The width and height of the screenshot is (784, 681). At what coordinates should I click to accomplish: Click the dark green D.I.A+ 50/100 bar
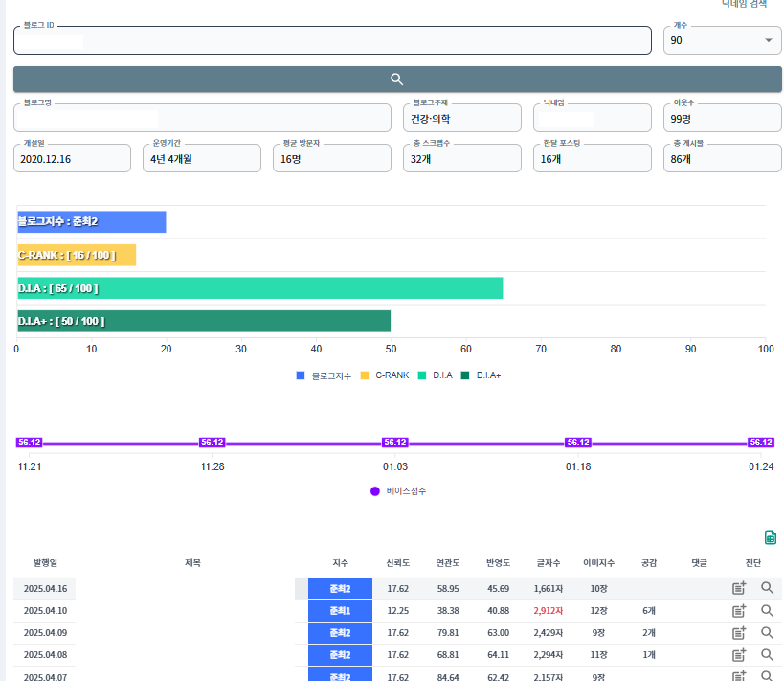point(204,321)
